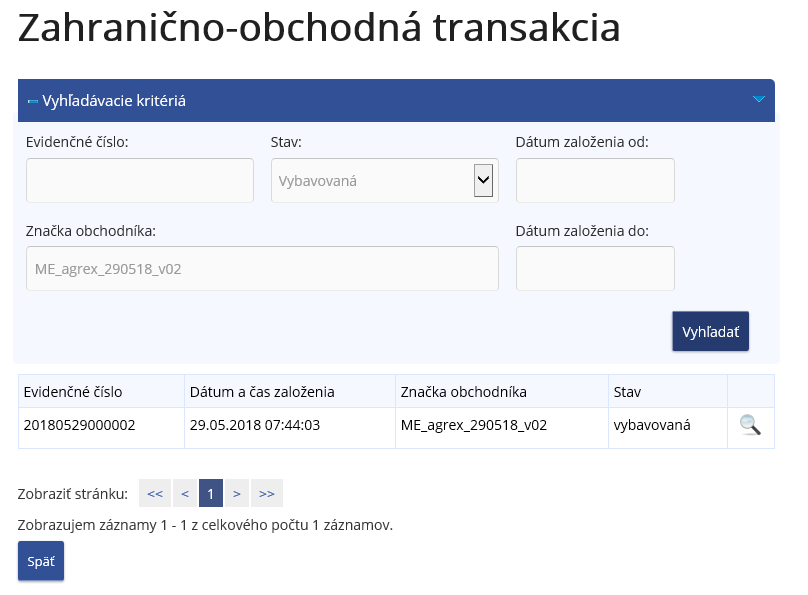
Task: Open detail with the magnifier icon
Action: click(x=750, y=425)
